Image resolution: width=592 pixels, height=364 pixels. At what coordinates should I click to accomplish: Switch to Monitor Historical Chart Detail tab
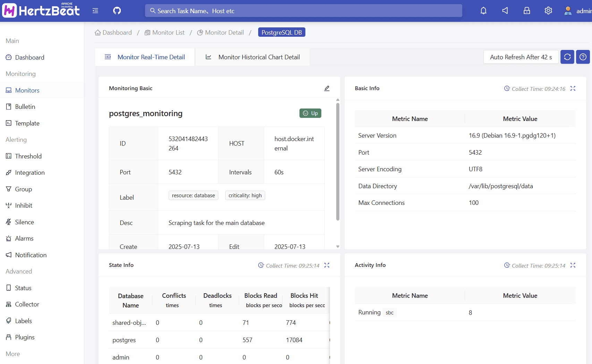pyautogui.click(x=253, y=57)
